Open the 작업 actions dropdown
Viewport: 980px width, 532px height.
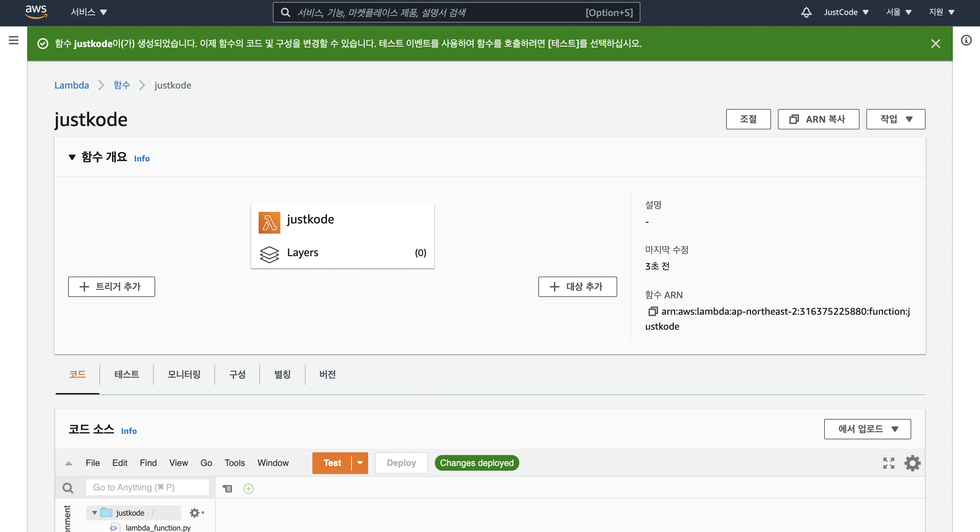[896, 119]
